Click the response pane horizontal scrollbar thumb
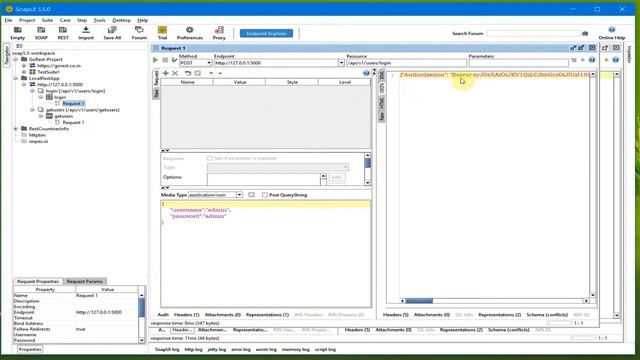This screenshot has width=640, height=360. [419, 301]
